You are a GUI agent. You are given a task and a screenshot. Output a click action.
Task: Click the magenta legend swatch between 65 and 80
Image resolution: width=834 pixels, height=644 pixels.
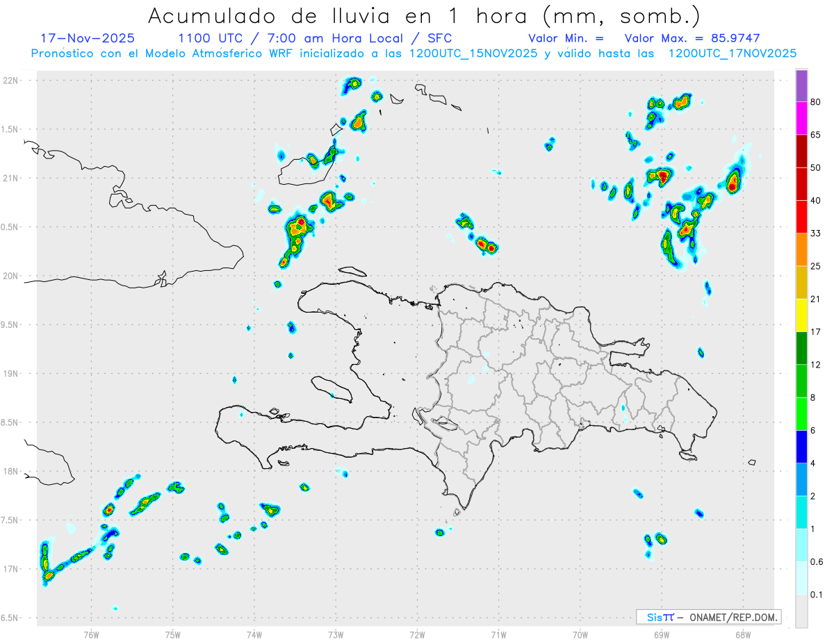click(801, 118)
